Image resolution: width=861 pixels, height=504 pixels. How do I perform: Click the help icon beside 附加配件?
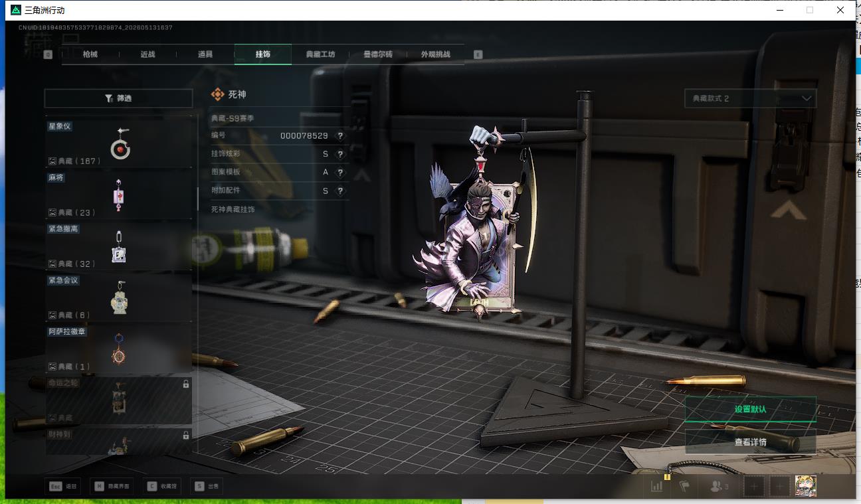click(340, 191)
